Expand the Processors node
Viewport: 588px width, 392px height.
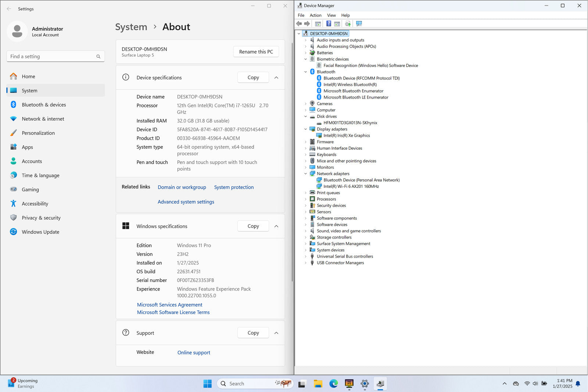click(x=305, y=199)
